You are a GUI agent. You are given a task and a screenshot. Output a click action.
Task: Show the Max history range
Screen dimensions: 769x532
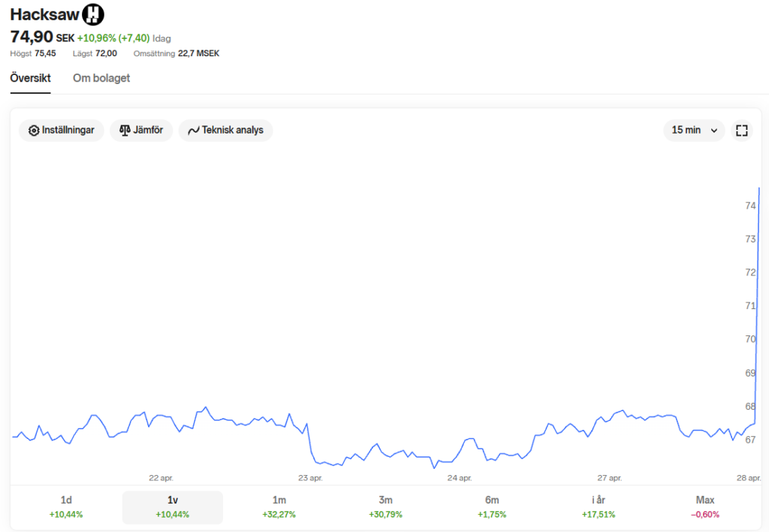pos(705,506)
